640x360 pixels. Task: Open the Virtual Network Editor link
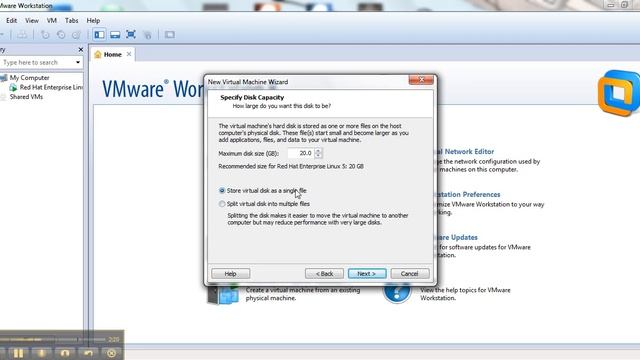(465, 151)
